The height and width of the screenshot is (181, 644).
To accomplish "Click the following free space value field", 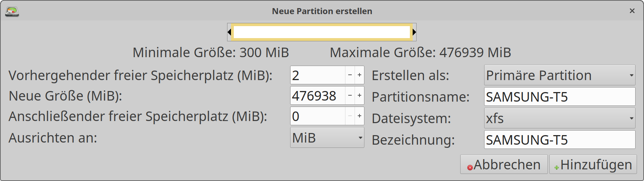I will click(317, 116).
